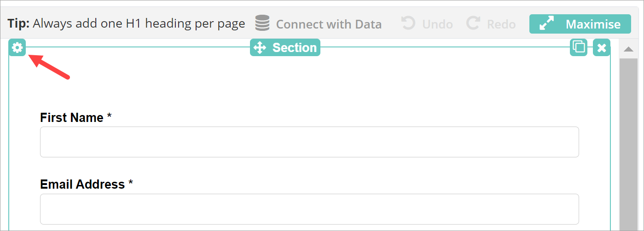644x231 pixels.
Task: Open the Connect with Data link
Action: coord(329,24)
